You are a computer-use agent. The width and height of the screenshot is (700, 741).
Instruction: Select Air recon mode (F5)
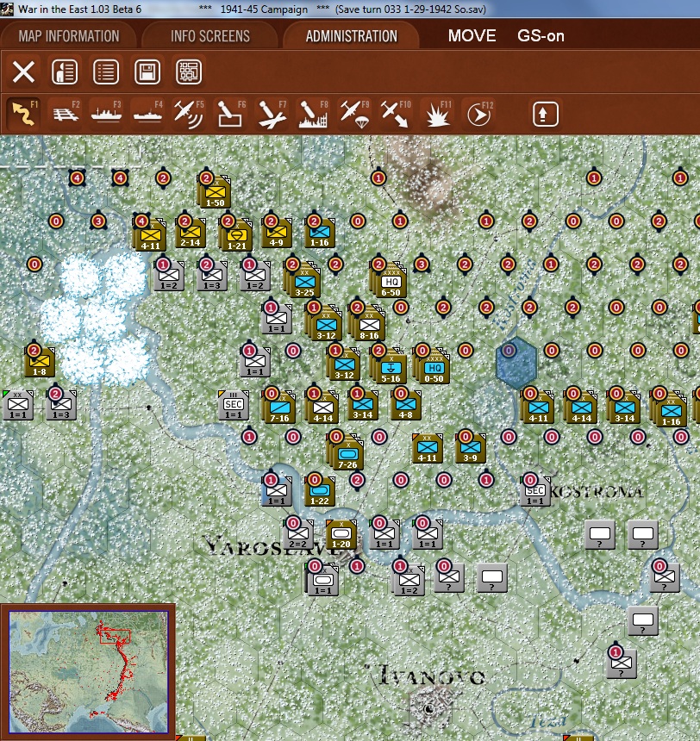tap(189, 114)
